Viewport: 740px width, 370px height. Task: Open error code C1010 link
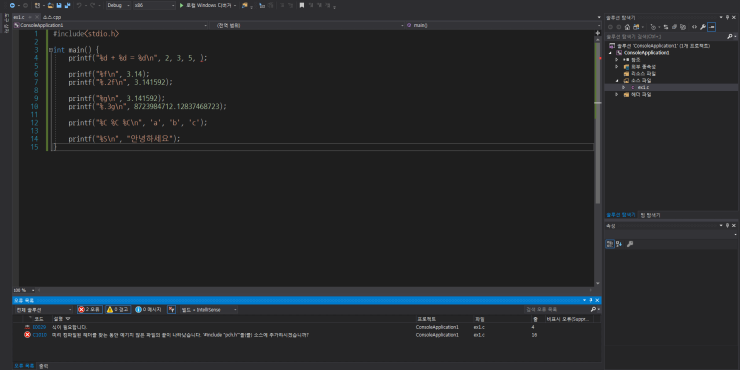(40, 335)
